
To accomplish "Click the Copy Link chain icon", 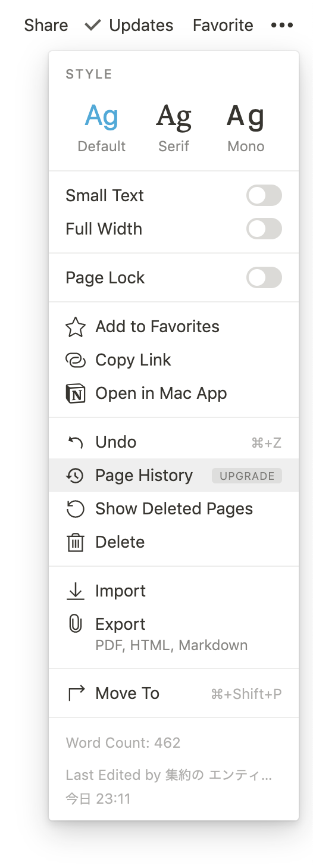I will click(x=76, y=360).
